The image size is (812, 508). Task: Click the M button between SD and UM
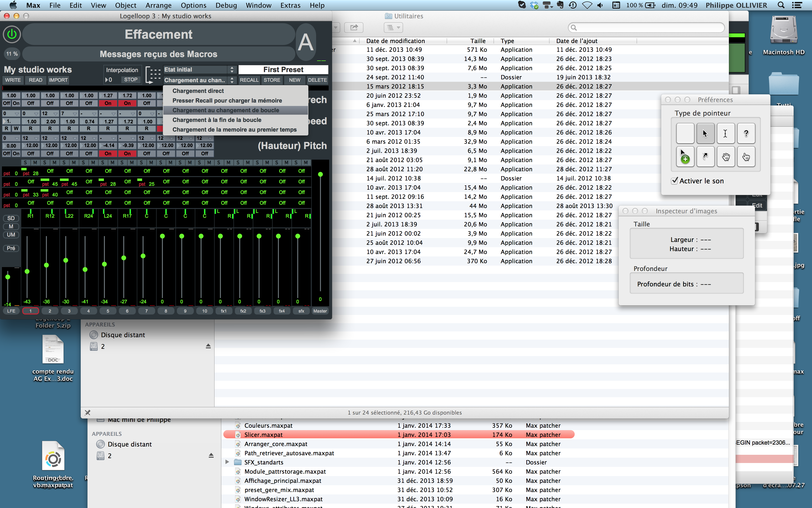coord(11,226)
